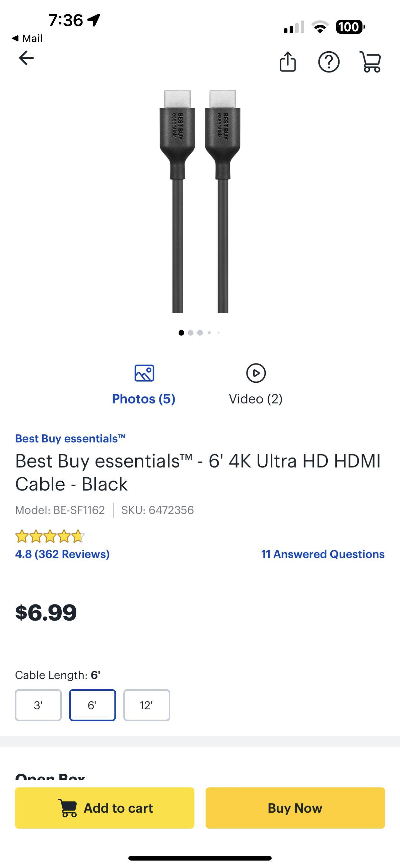Tap the five-star rating icons

[x=50, y=536]
